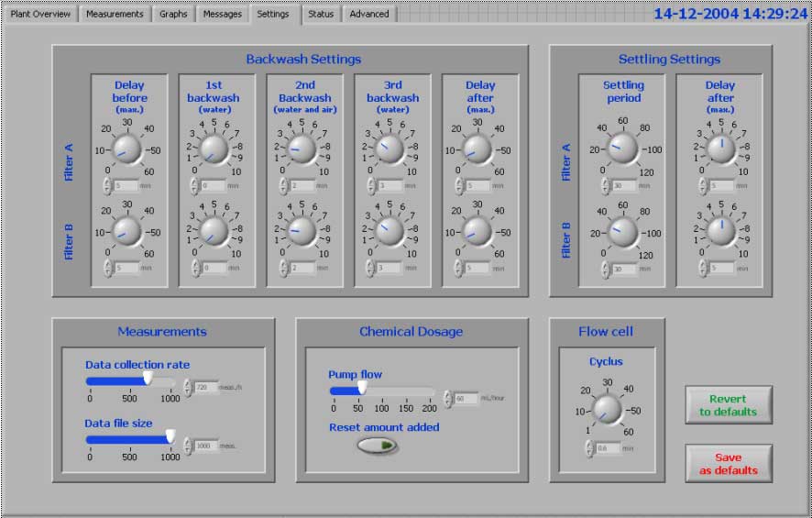The height and width of the screenshot is (518, 812).
Task: Click the Pump flow slider handle
Action: 362,390
